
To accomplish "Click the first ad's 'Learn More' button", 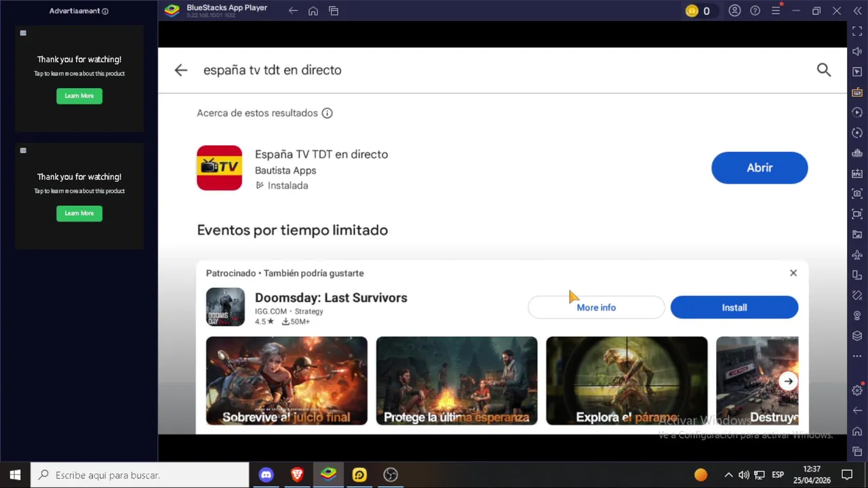I will coord(79,96).
